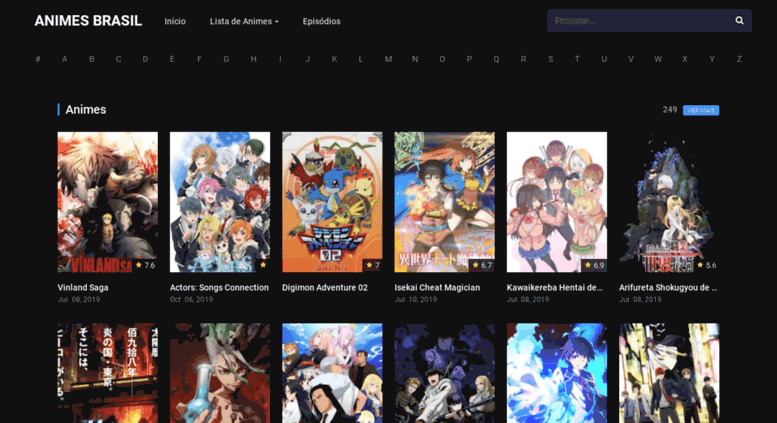The height and width of the screenshot is (423, 777).
Task: Open the Arifureta Shokugyou poster
Action: 669,202
